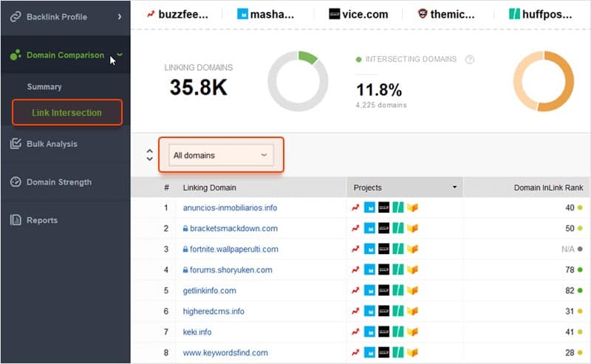Switch to vice.com project tab

pos(358,14)
